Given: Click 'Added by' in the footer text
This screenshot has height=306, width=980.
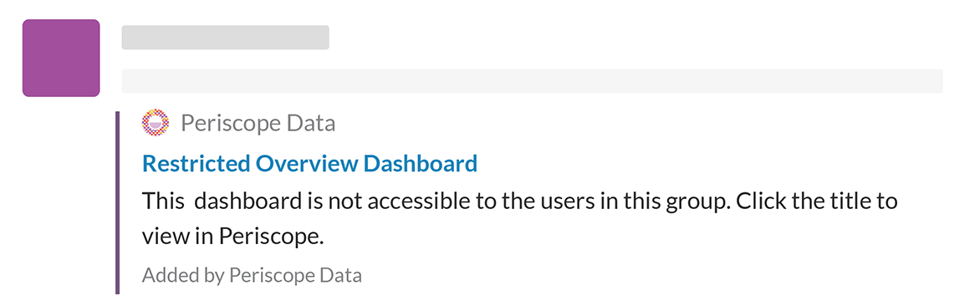Looking at the screenshot, I should click(x=182, y=275).
